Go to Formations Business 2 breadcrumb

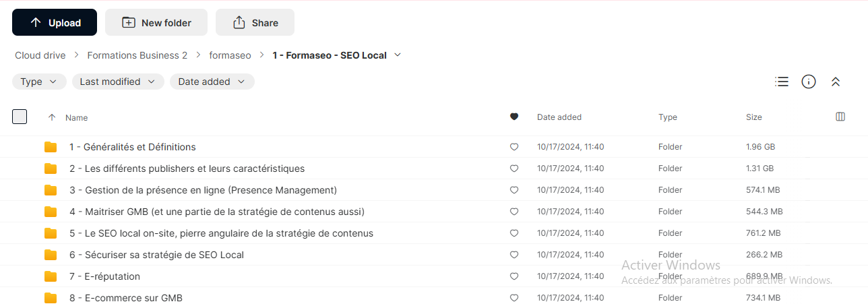point(137,55)
